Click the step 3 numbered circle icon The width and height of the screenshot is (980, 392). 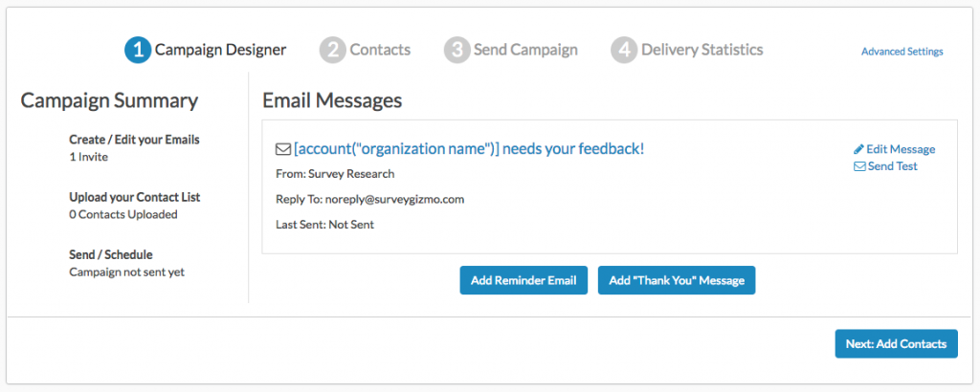click(x=457, y=50)
